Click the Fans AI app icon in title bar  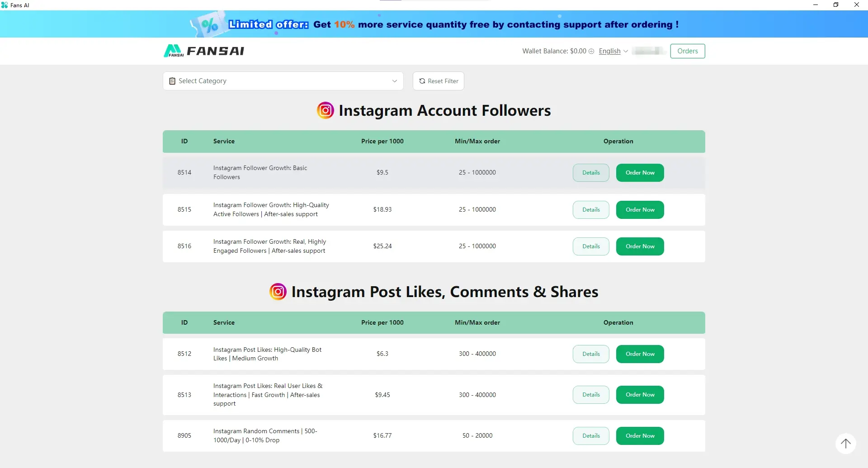click(5, 5)
